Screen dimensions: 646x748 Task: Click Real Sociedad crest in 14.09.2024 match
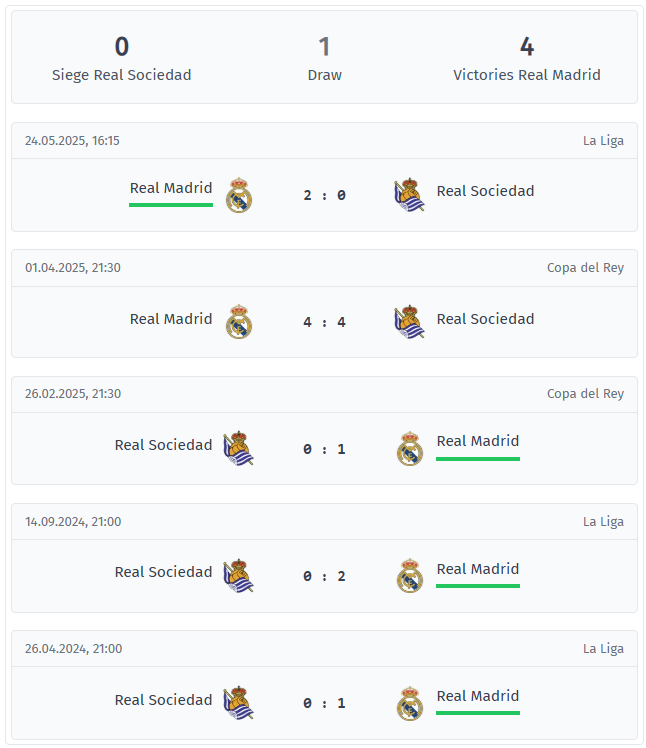point(238,575)
